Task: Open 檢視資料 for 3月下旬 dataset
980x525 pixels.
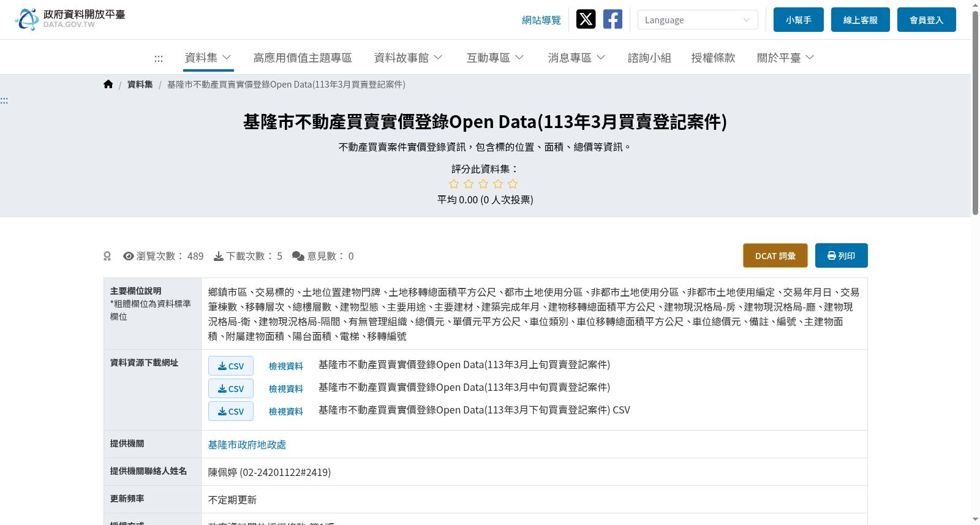Action: pos(286,411)
